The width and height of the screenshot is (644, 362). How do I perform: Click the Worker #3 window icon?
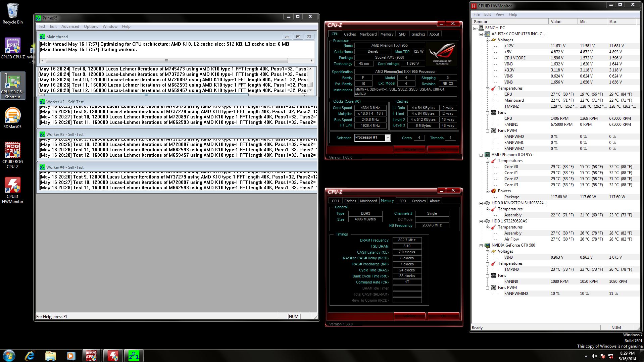click(42, 134)
